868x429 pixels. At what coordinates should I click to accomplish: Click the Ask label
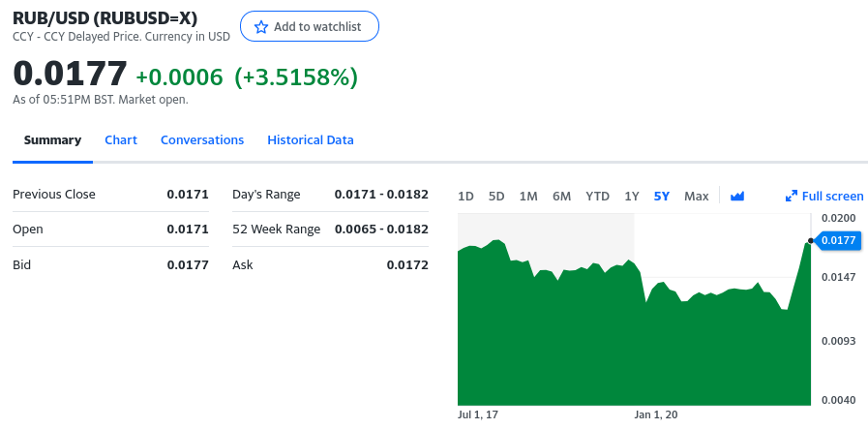[x=243, y=265]
